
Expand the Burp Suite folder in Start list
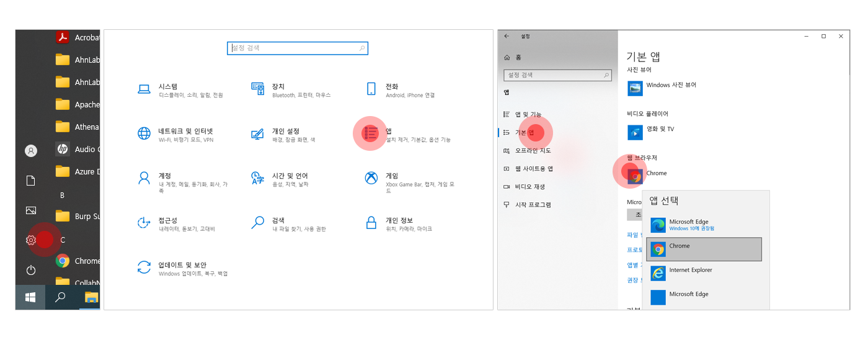pyautogui.click(x=77, y=216)
